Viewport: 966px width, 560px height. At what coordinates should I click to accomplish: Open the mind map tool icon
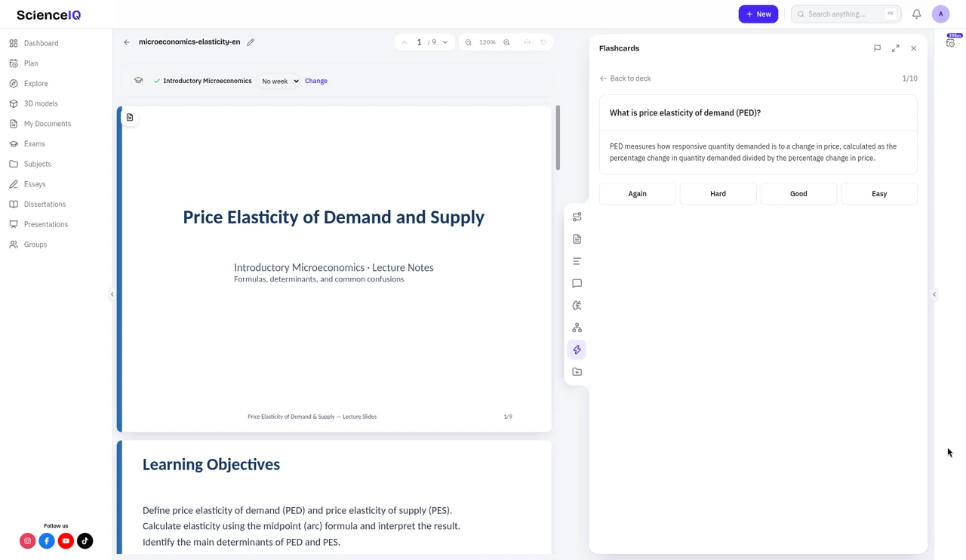click(577, 328)
